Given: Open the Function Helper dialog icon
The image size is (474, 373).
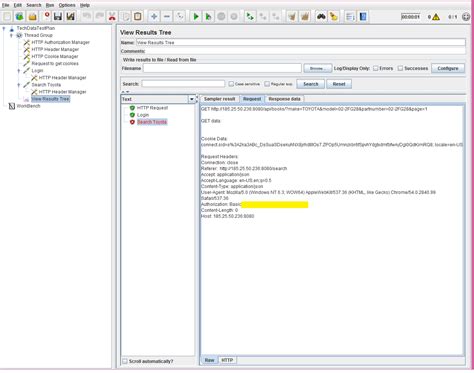Looking at the screenshot, I should pyautogui.click(x=350, y=16).
